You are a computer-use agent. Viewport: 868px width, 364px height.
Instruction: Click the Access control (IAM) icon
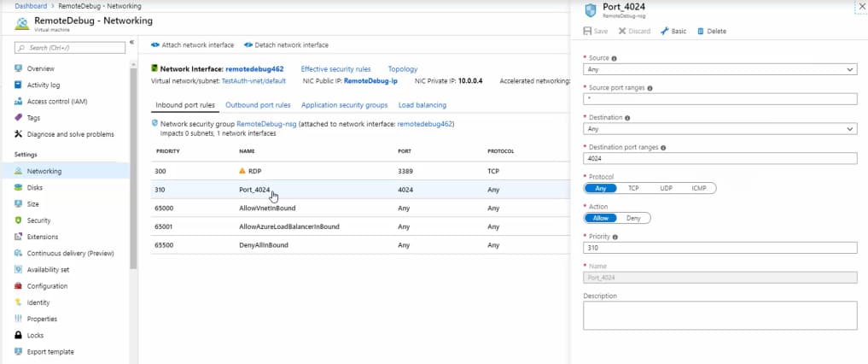pos(18,102)
